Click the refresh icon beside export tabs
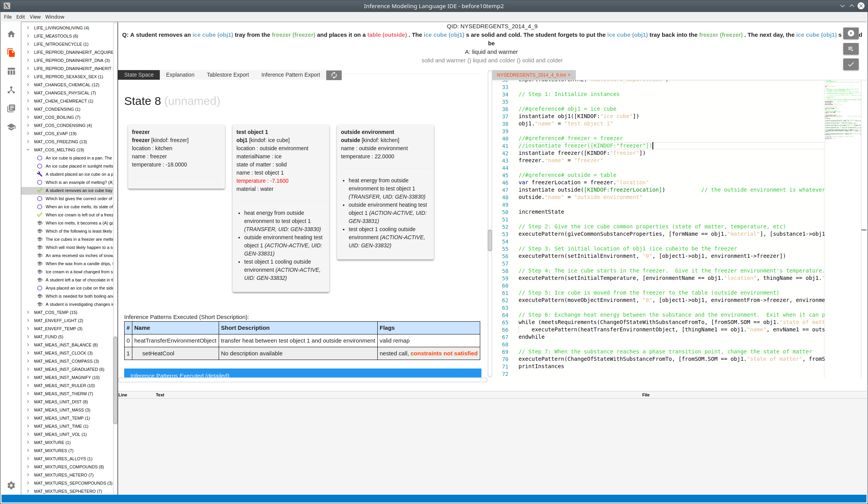The width and height of the screenshot is (868, 504). point(334,75)
